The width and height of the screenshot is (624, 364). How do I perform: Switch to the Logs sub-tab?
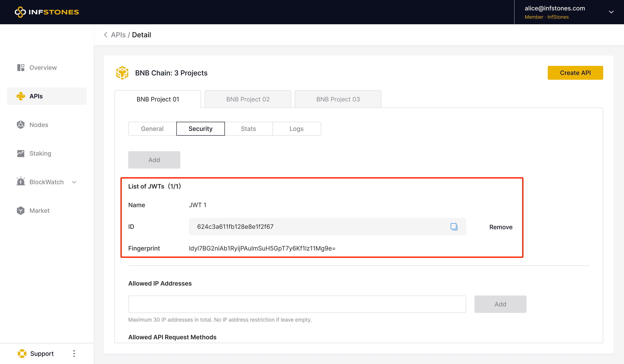(x=296, y=129)
